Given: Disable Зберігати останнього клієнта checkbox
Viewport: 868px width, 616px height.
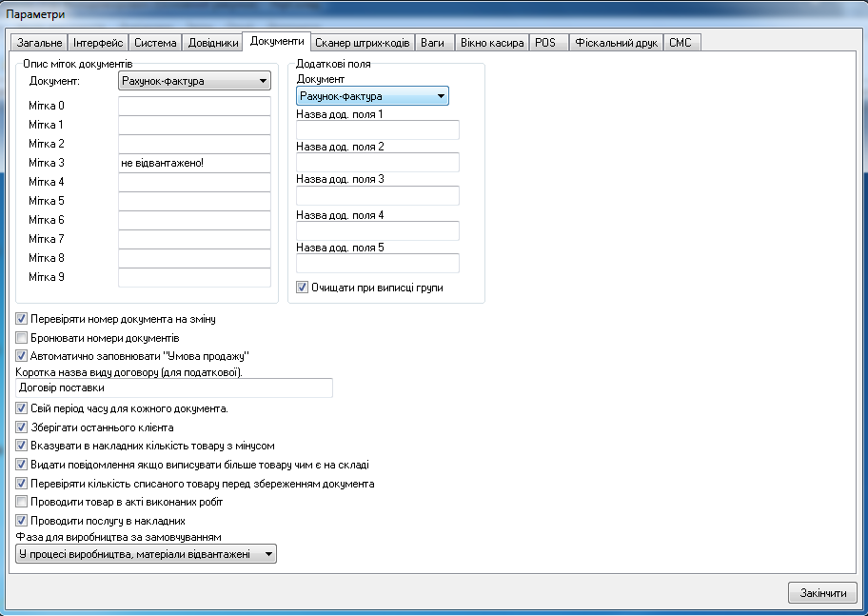Looking at the screenshot, I should (x=22, y=427).
